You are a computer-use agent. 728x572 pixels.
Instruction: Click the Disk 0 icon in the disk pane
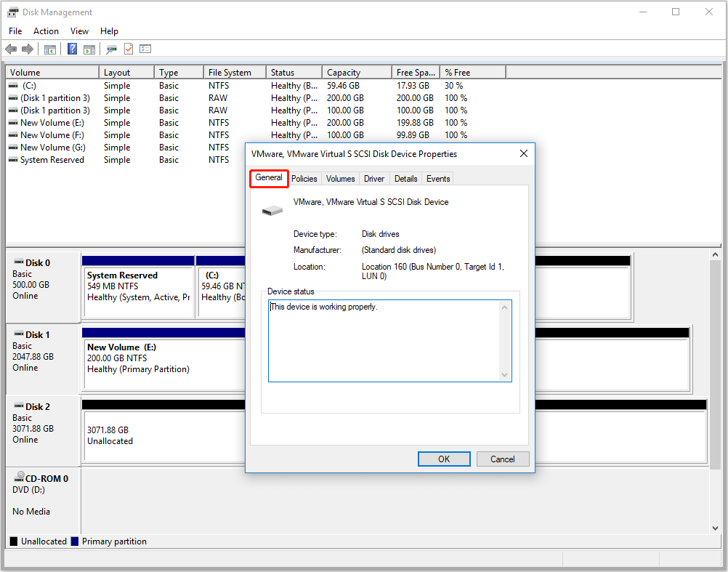(x=19, y=262)
